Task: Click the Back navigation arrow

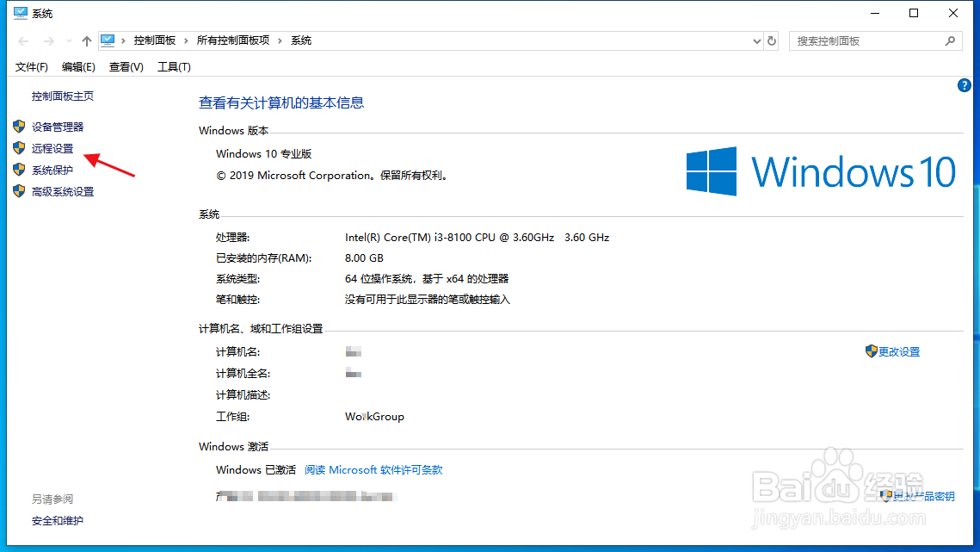Action: 23,40
